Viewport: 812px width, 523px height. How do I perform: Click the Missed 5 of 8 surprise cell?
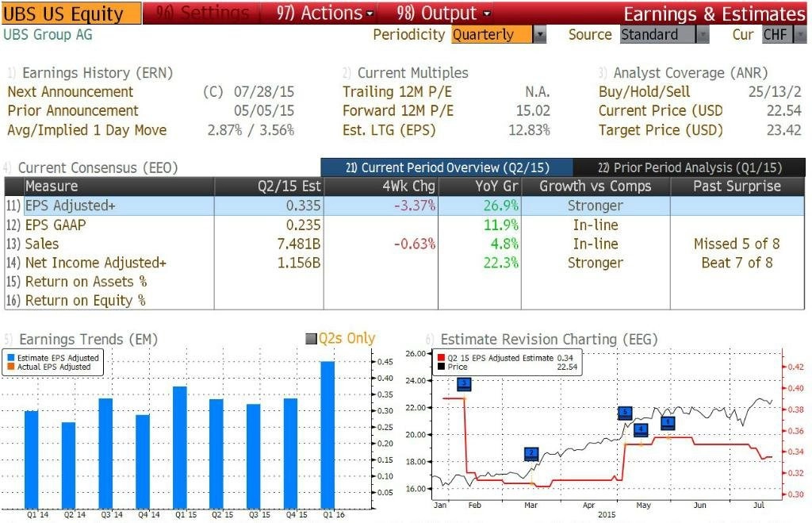click(737, 244)
